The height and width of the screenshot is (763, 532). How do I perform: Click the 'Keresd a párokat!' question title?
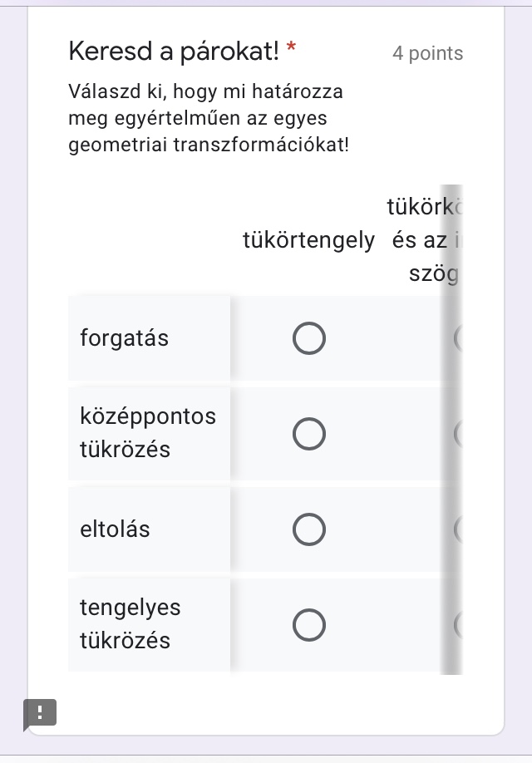pyautogui.click(x=174, y=52)
